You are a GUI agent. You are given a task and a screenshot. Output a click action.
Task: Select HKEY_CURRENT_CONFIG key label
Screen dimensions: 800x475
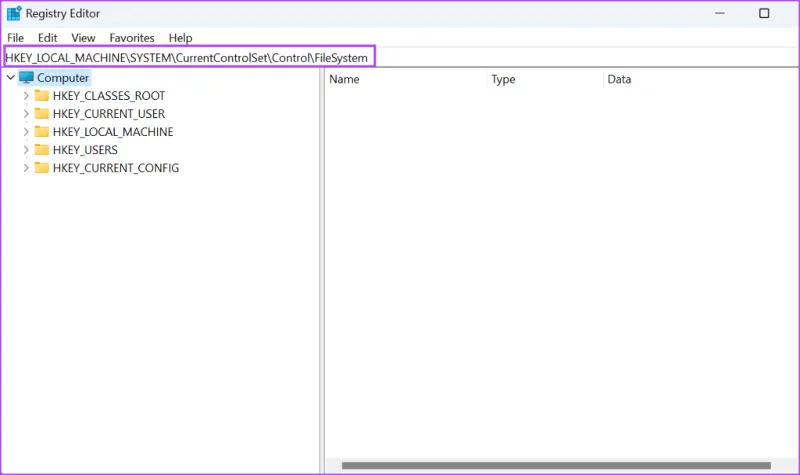coord(116,168)
